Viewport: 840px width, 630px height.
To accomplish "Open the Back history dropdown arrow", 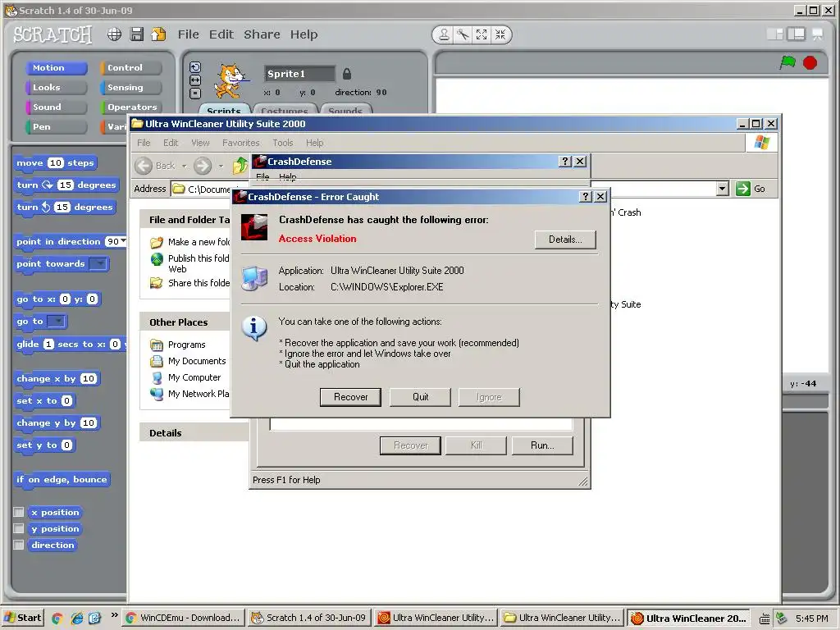I will pyautogui.click(x=184, y=166).
